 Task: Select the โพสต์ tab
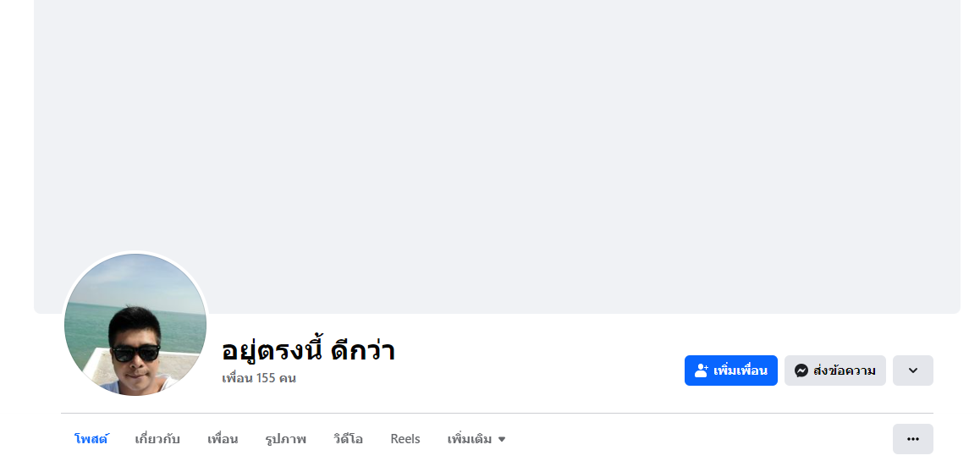click(91, 439)
